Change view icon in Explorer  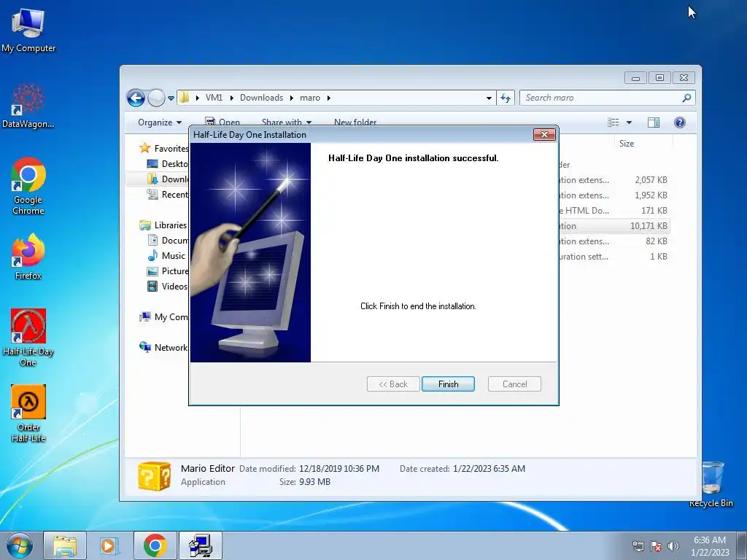614,122
